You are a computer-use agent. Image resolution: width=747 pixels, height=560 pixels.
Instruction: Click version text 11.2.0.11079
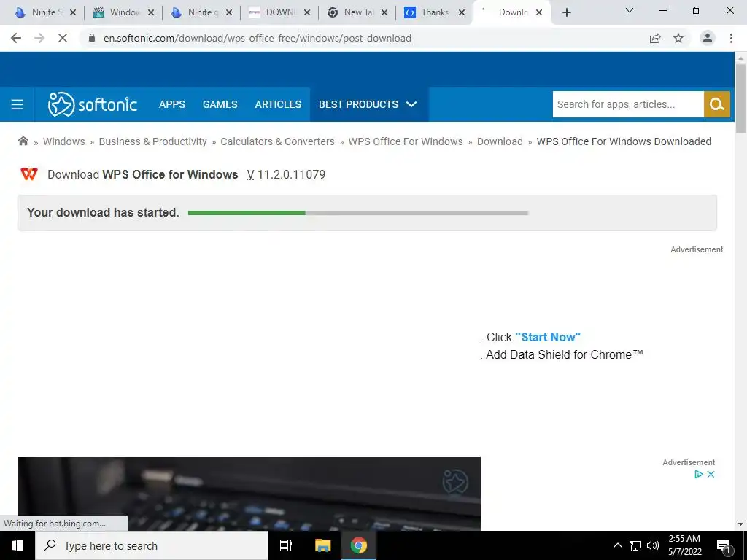coord(292,174)
